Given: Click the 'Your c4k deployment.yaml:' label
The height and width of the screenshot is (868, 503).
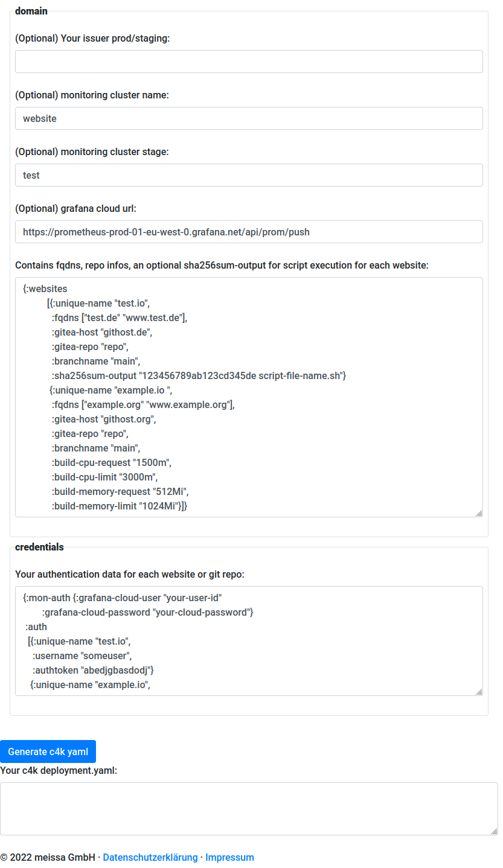Looking at the screenshot, I should coord(59,770).
